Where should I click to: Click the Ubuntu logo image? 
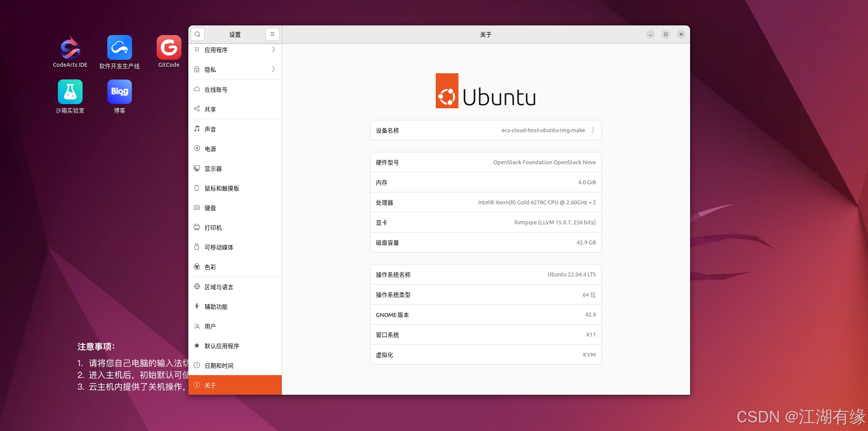pyautogui.click(x=486, y=91)
